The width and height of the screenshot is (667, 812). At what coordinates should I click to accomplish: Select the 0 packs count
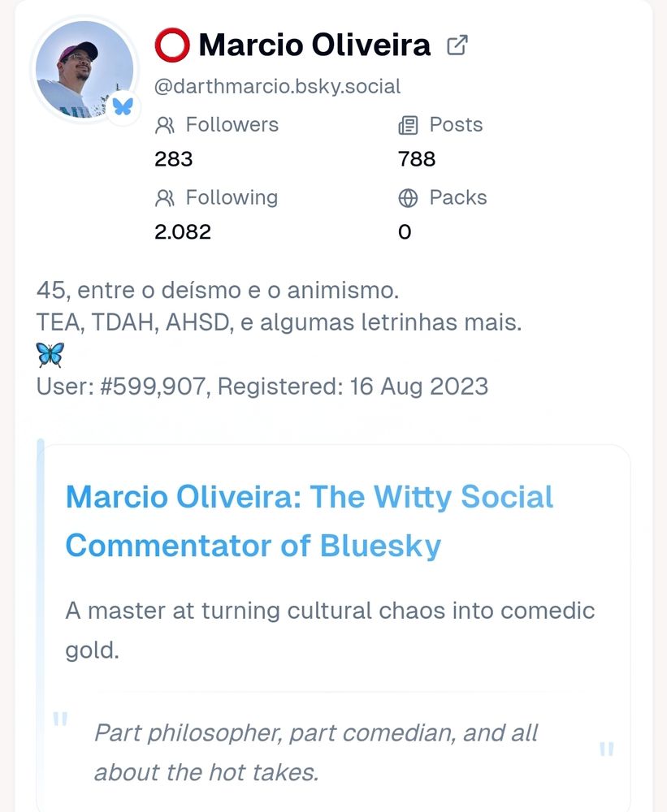(405, 232)
